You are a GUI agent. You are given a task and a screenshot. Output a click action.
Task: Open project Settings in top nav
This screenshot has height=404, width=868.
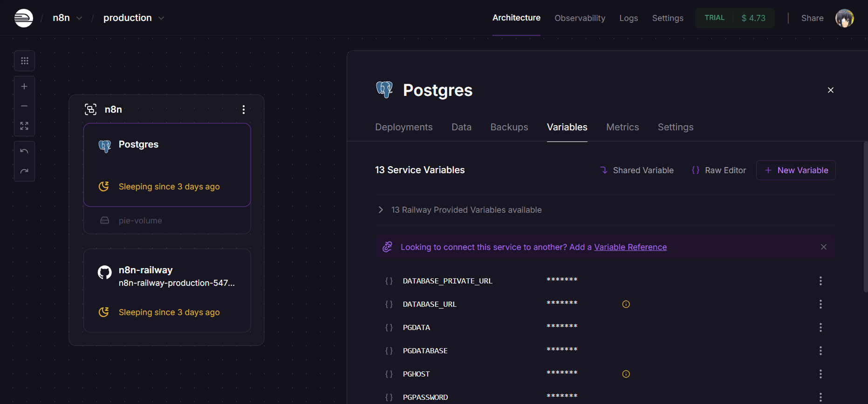668,18
